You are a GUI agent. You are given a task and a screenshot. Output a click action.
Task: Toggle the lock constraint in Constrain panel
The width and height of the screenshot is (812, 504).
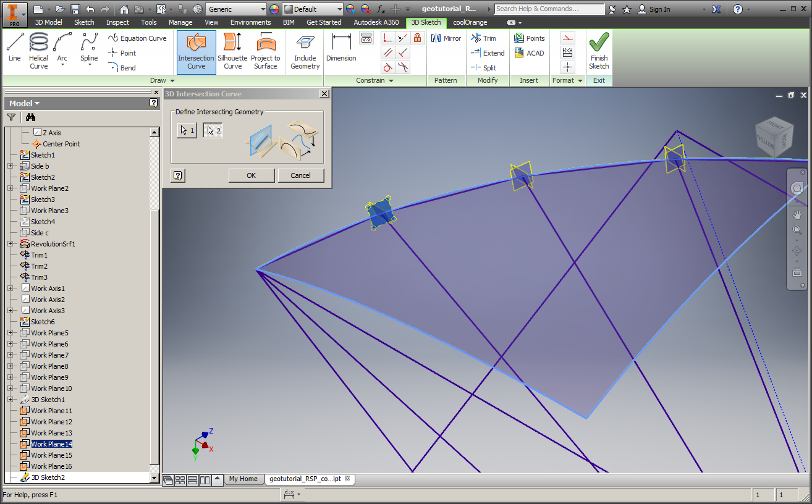pyautogui.click(x=418, y=38)
